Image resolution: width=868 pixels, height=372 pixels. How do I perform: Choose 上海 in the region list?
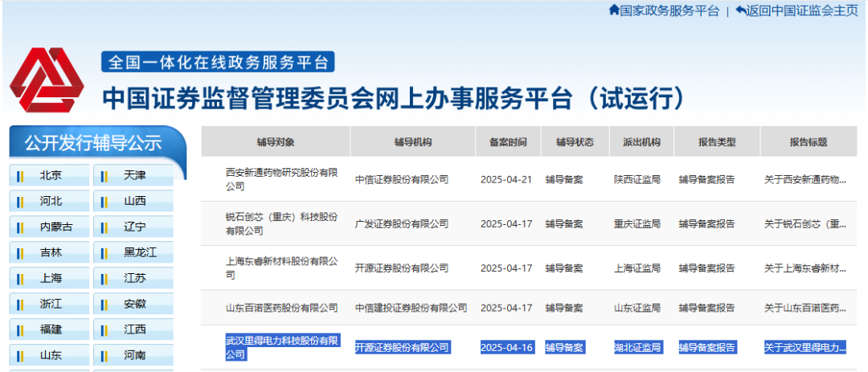click(x=49, y=279)
